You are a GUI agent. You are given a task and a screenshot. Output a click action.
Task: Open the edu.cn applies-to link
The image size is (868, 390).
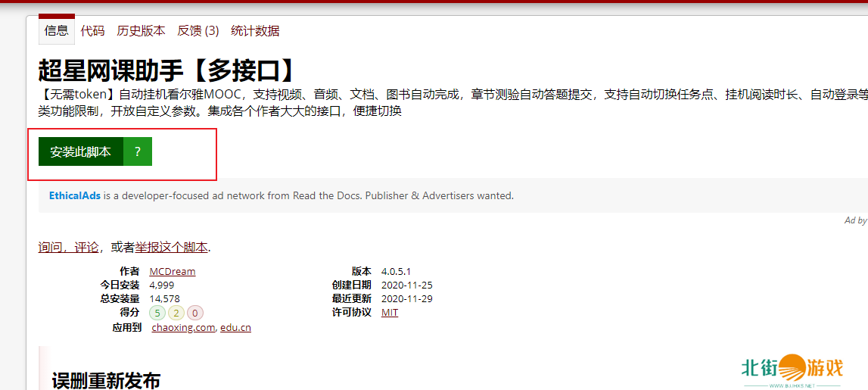click(235, 327)
